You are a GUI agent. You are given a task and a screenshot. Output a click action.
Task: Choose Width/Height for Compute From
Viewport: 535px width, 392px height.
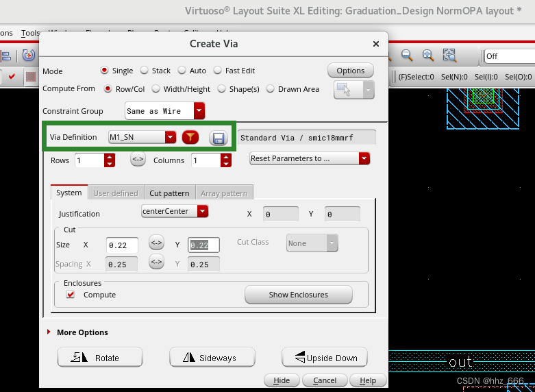(156, 89)
